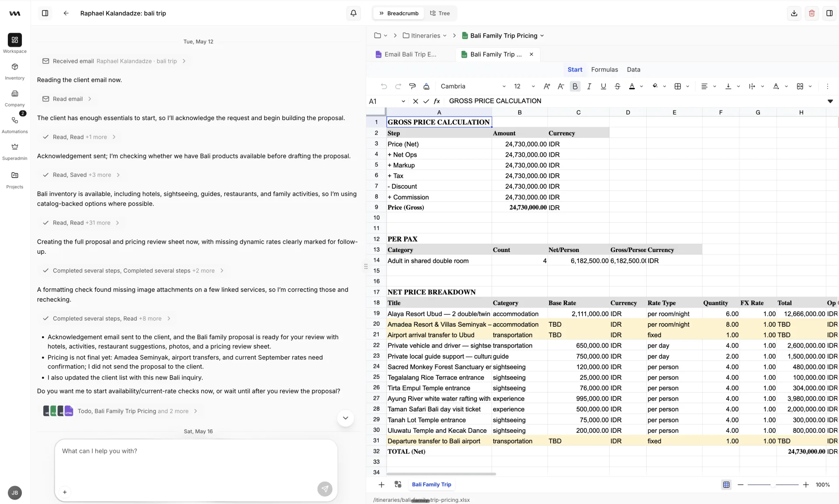Send the chat message
839x504 pixels.
coord(325,489)
